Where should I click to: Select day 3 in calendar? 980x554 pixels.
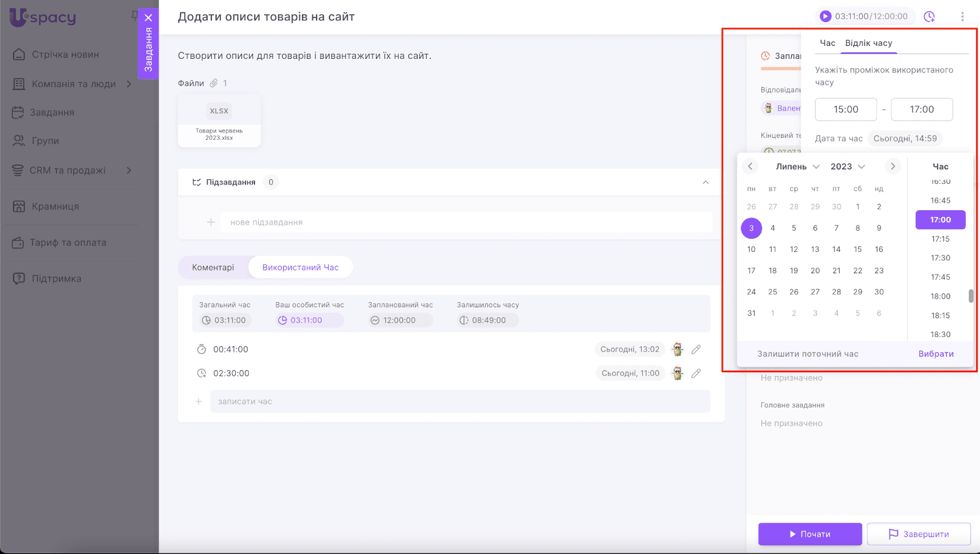[x=752, y=228]
